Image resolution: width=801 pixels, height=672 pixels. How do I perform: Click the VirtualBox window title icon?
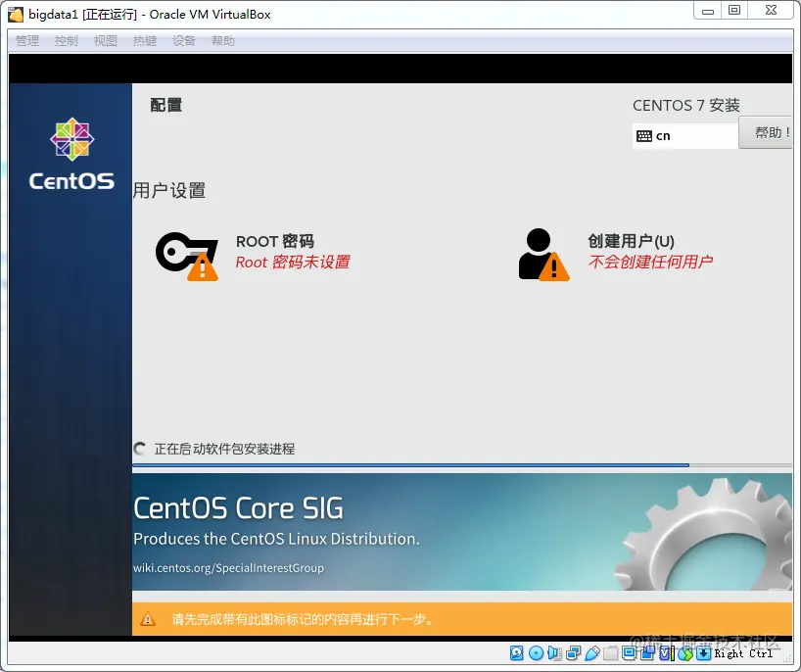[16, 15]
